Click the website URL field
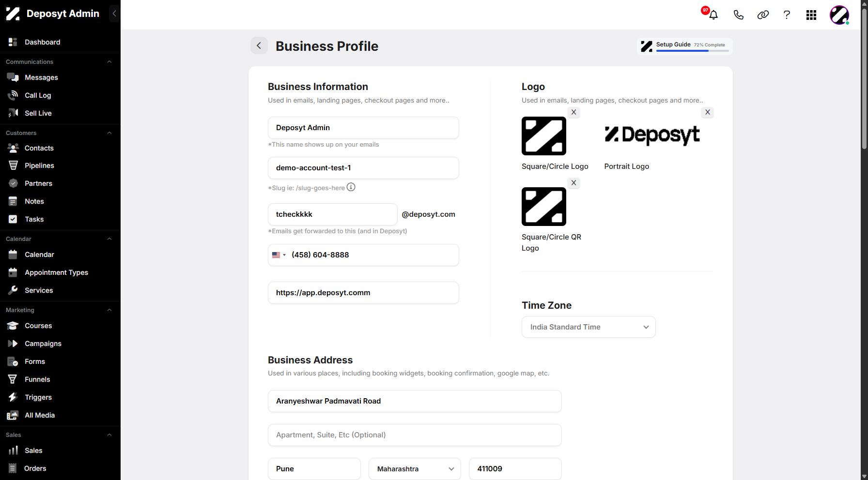868x480 pixels. coord(363,293)
